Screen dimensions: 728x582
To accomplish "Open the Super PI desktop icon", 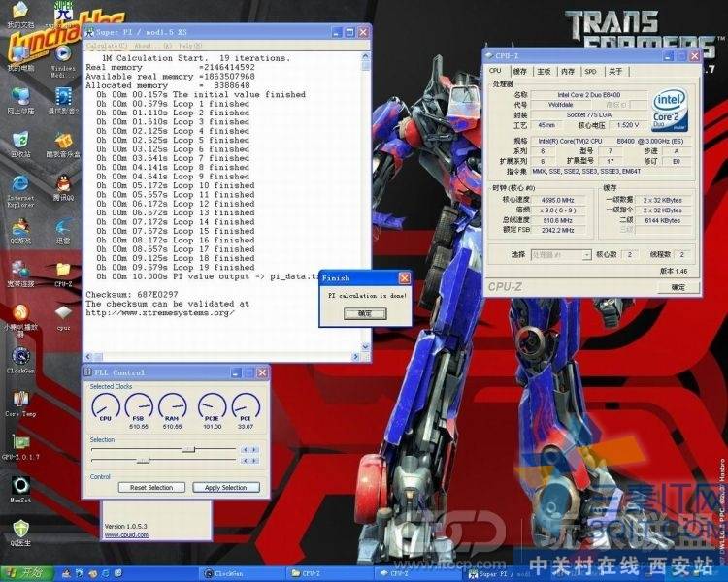I will [x=63, y=12].
